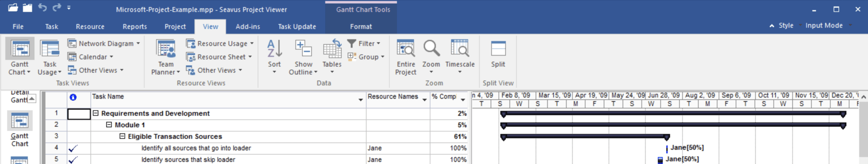Image resolution: width=868 pixels, height=164 pixels.
Task: Click the Eligible Transaction Sources Gantt summary bar
Action: pyautogui.click(x=585, y=136)
